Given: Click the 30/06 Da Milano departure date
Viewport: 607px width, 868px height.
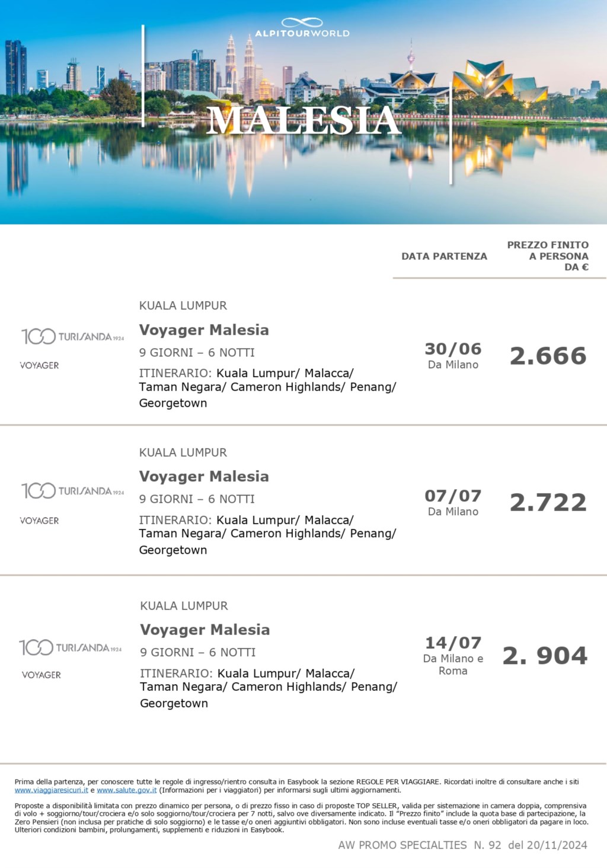Looking at the screenshot, I should coord(453,356).
